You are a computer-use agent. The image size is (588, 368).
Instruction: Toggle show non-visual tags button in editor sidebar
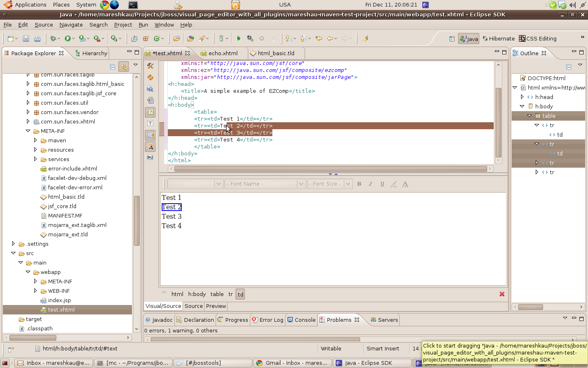[150, 112]
